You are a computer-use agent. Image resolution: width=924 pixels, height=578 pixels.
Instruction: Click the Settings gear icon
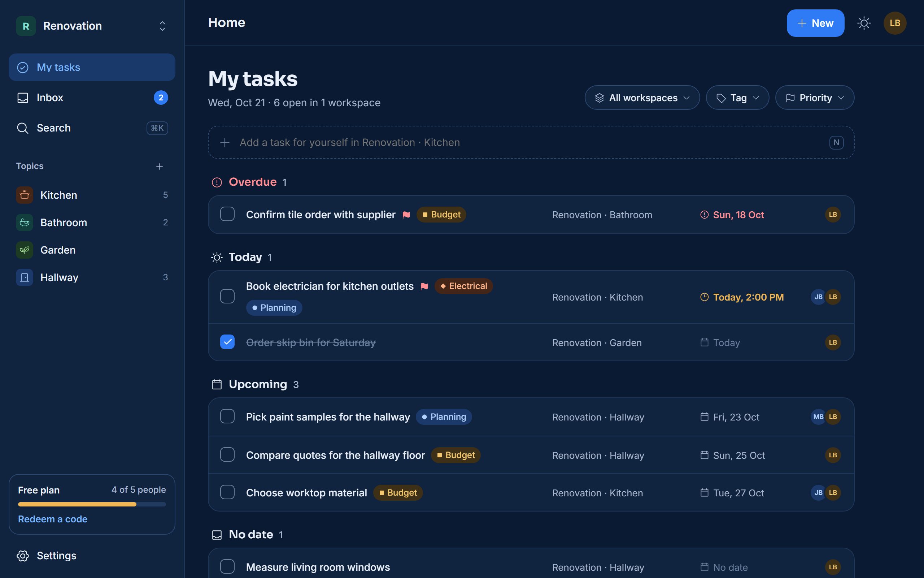pos(23,556)
